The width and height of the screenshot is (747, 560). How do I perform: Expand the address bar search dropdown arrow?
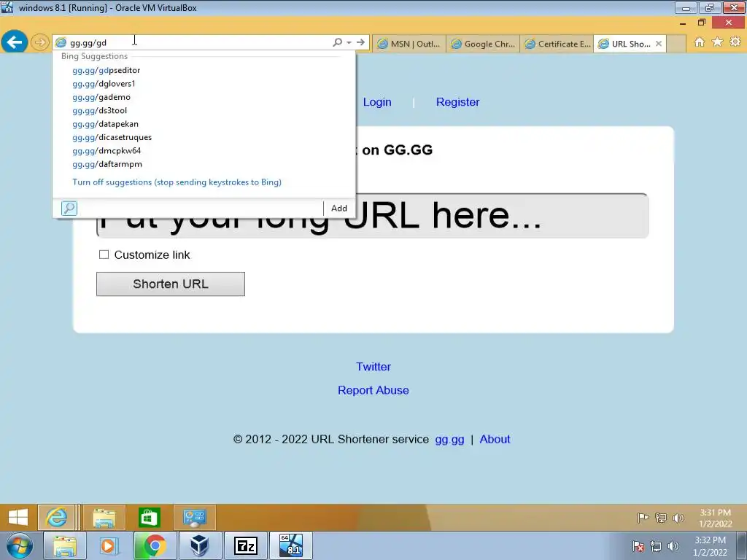pyautogui.click(x=349, y=42)
